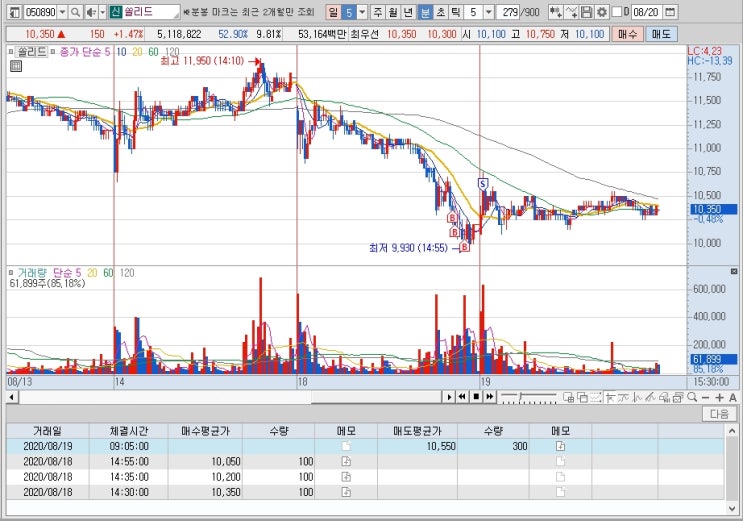Screen dimensions: 743x521
Task: Click the play replay button
Action: [x=449, y=397]
